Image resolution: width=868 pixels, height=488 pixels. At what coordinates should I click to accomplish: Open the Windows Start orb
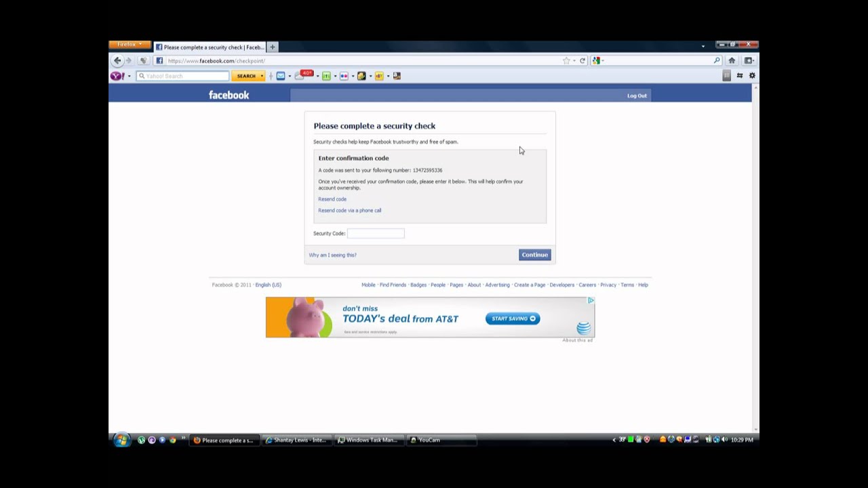coord(121,440)
